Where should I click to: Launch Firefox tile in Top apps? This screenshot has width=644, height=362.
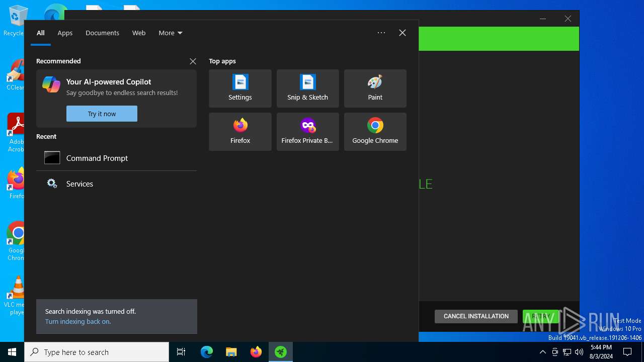click(240, 132)
